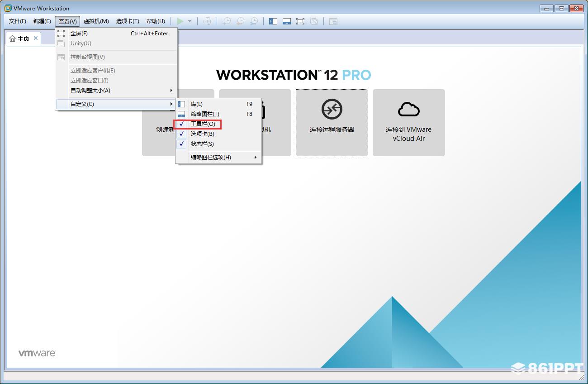
Task: Click the send Ctrl+Alt+Del toolbar icon
Action: [207, 21]
